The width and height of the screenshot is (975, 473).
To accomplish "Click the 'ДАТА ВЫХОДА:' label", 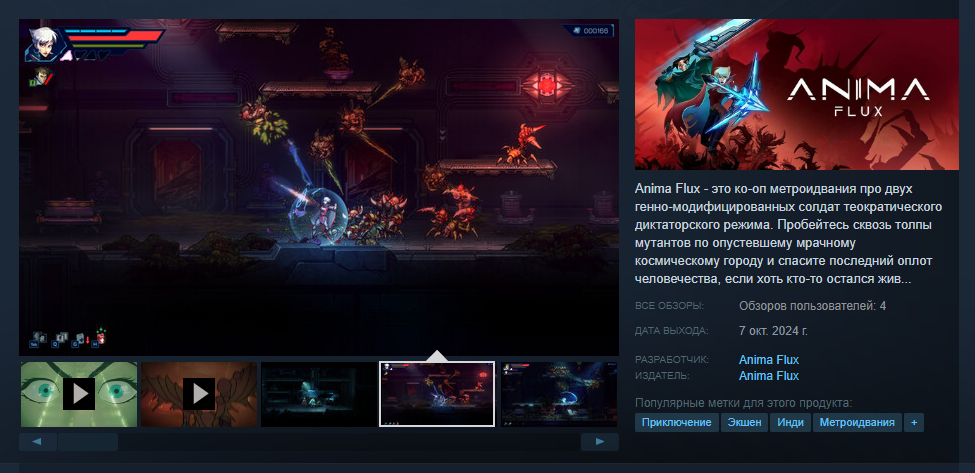I will [672, 331].
